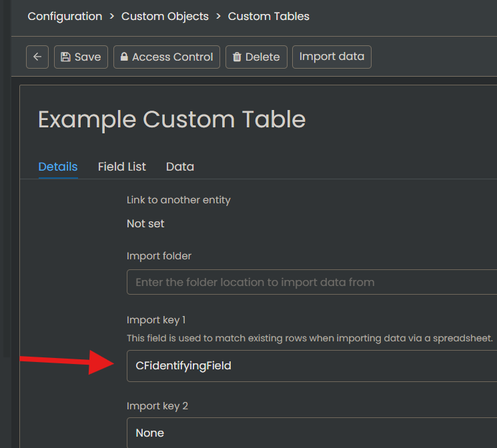Click the 'Link to another entity' label
497x448 pixels.
178,200
